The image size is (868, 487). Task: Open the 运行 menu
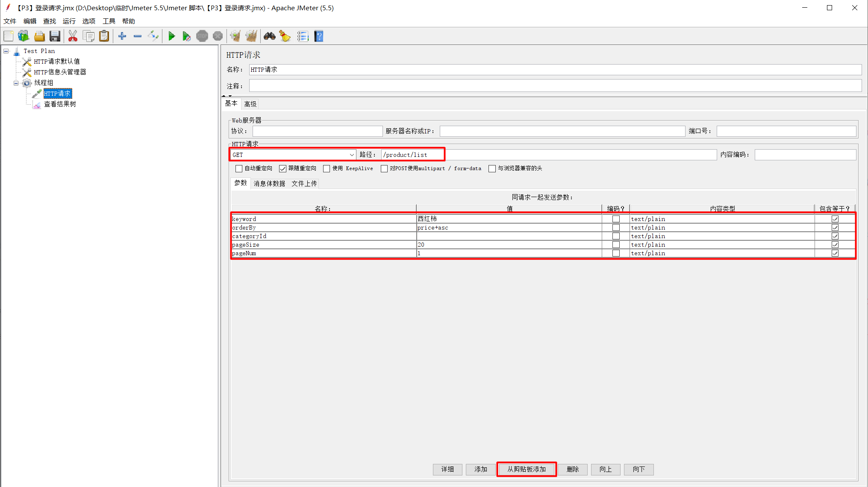pyautogui.click(x=69, y=21)
